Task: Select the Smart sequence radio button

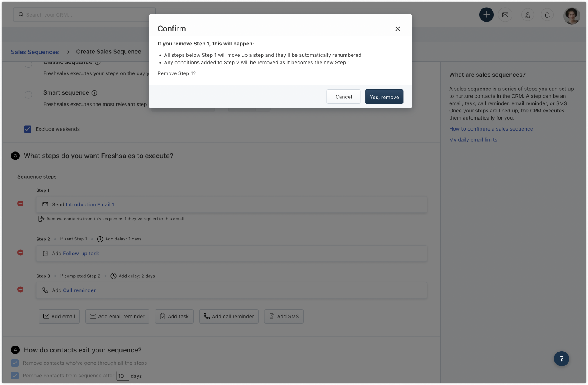Action: coord(28,95)
